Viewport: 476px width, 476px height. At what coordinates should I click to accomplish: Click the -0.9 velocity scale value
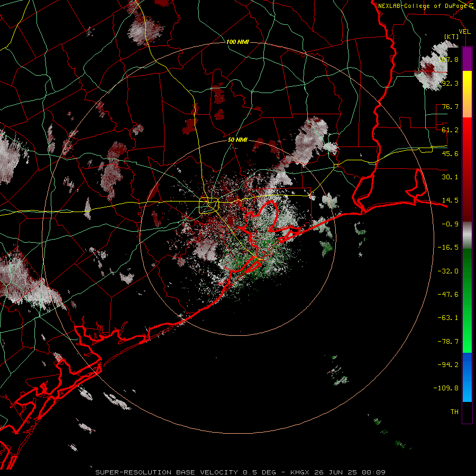pos(450,224)
